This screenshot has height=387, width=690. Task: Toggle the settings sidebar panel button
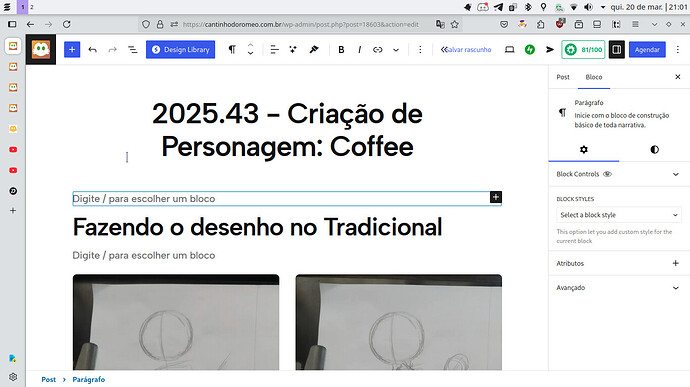[617, 50]
